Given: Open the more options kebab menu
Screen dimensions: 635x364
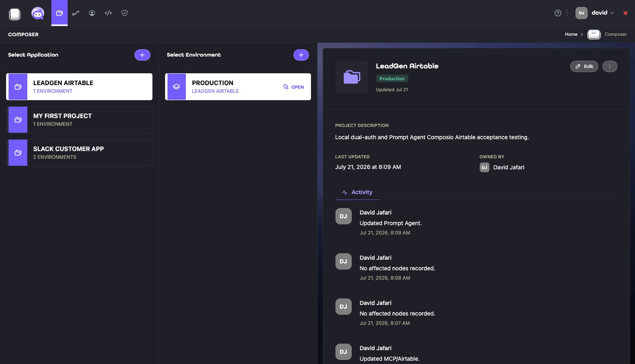Looking at the screenshot, I should point(610,66).
